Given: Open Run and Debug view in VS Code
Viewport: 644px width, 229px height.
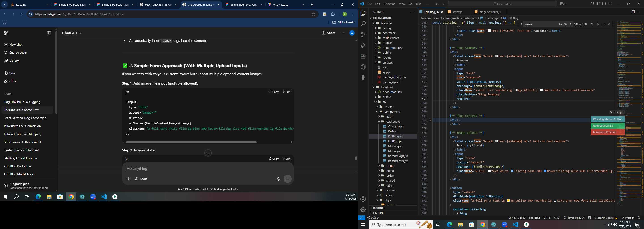Looking at the screenshot, I should (x=363, y=45).
